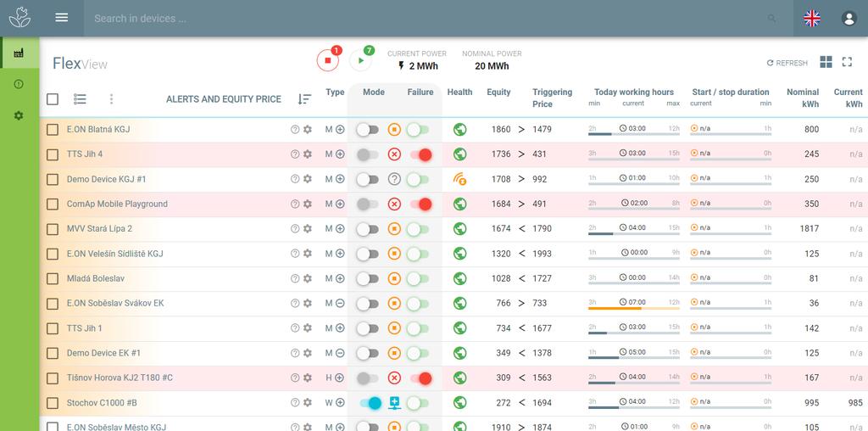The image size is (868, 431).
Task: Click the Nominal kWh column header
Action: coord(803,98)
